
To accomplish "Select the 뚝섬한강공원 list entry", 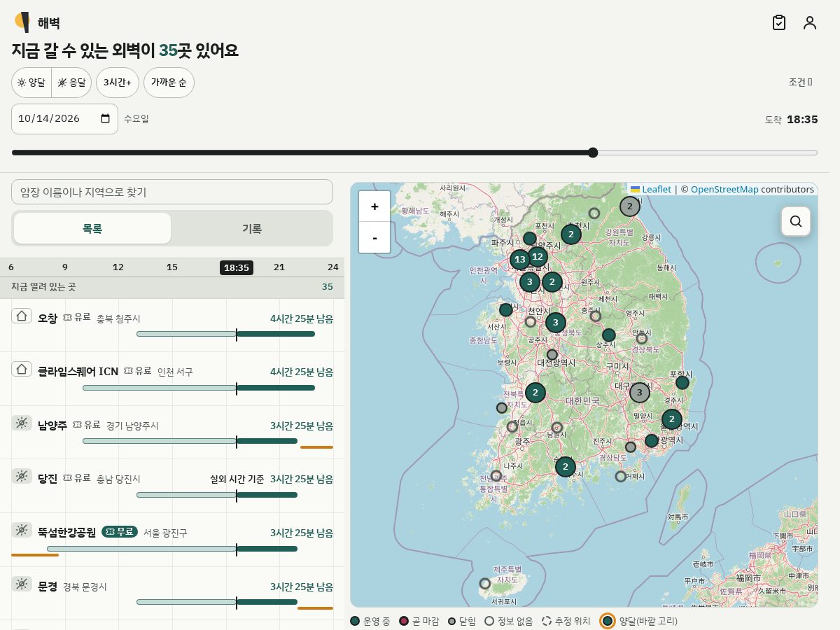I will pyautogui.click(x=172, y=540).
